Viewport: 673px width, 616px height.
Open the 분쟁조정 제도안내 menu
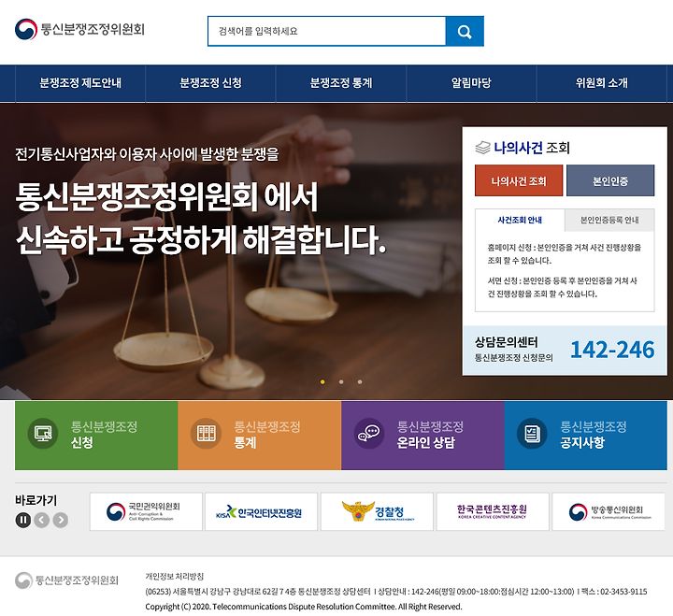(x=80, y=83)
